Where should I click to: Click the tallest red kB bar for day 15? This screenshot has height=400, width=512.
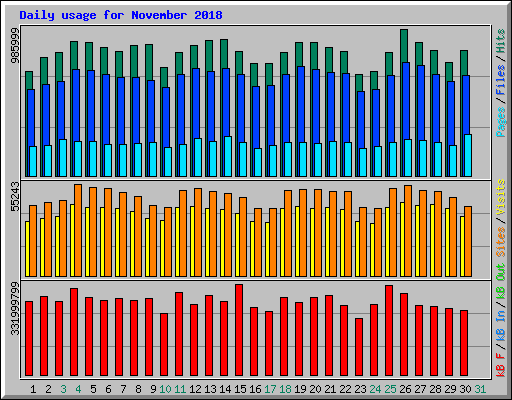[239, 330]
